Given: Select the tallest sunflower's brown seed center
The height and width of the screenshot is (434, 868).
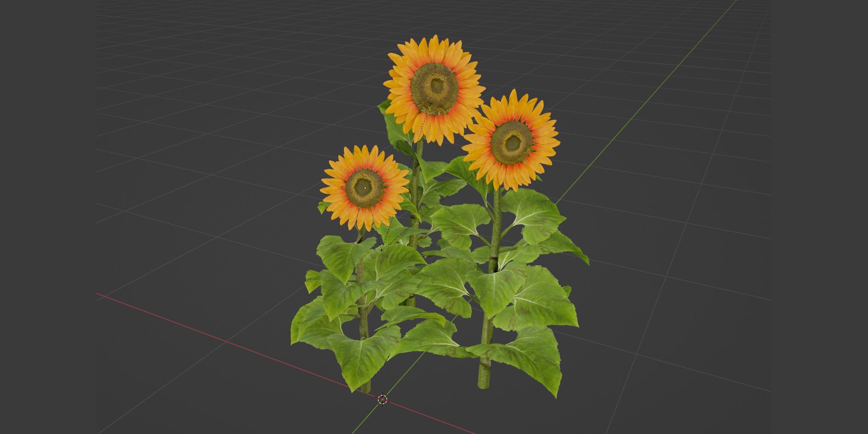Looking at the screenshot, I should (435, 89).
